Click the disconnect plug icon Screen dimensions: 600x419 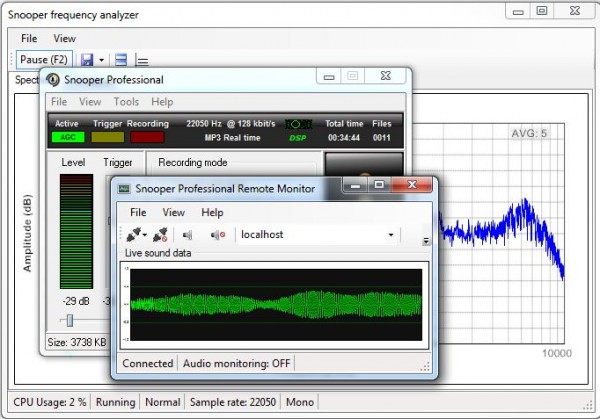pos(160,235)
